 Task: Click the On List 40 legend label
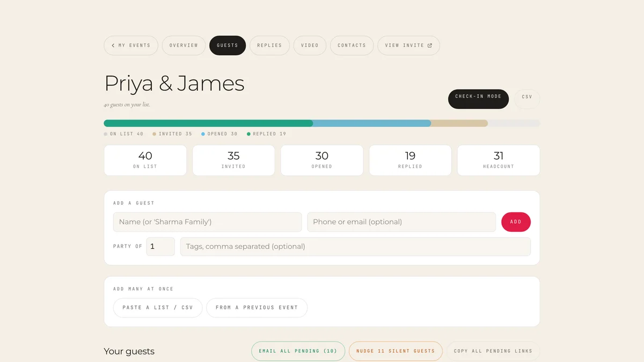point(124,134)
